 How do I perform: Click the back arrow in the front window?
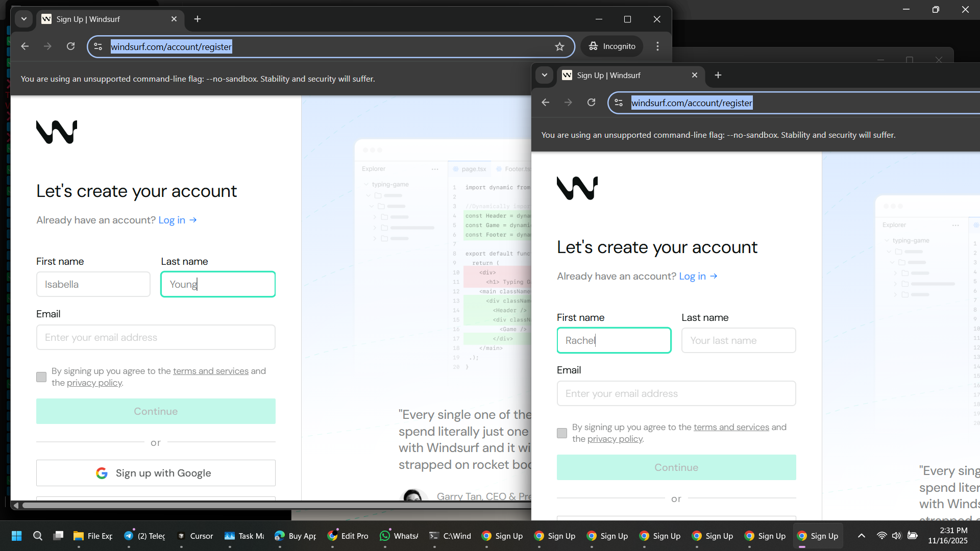tap(545, 103)
